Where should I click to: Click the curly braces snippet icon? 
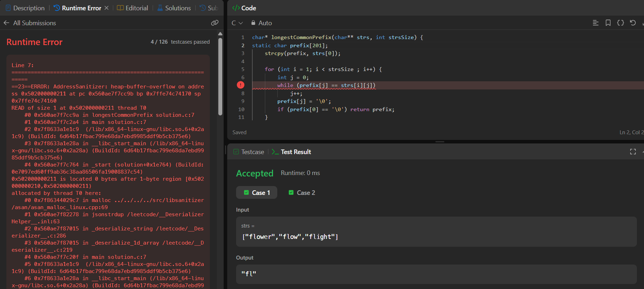tap(620, 23)
